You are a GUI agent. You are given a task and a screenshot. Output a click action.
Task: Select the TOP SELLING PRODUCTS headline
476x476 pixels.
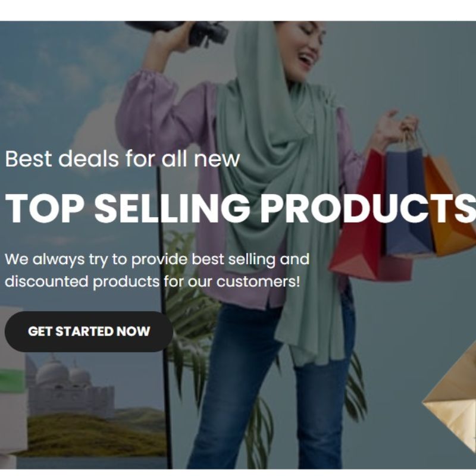(x=240, y=208)
